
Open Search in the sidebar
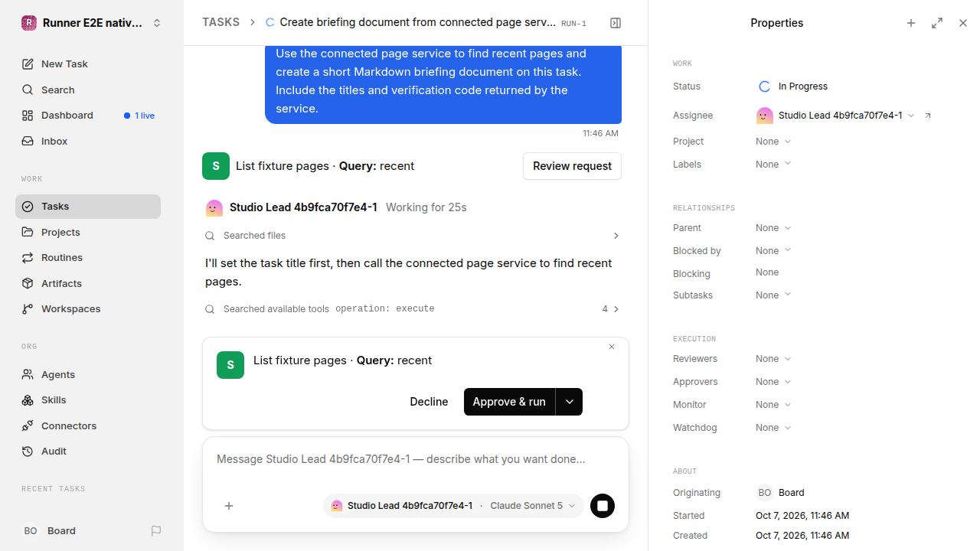tap(88, 90)
